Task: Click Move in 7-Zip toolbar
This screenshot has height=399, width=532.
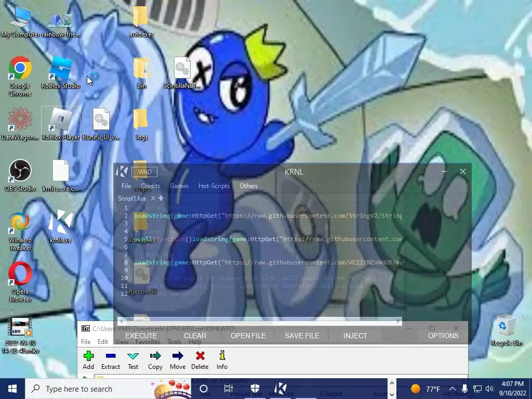Action: (x=178, y=360)
